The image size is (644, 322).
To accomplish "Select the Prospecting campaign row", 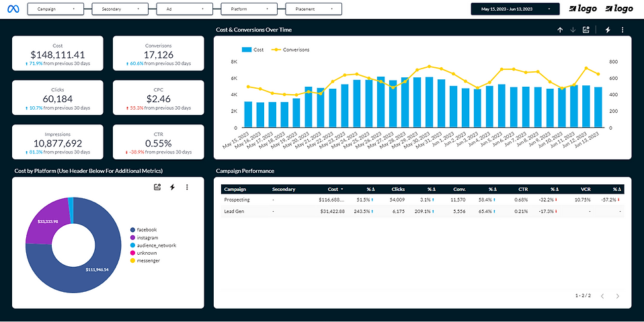I will [237, 200].
